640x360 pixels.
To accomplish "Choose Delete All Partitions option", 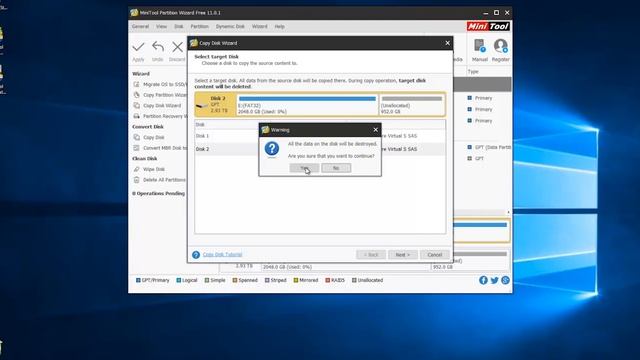I will 164,180.
